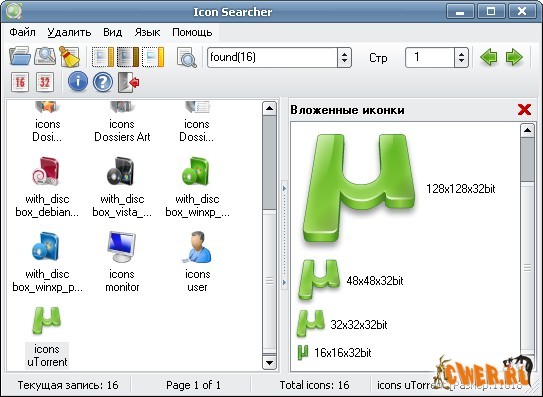Click the Page 1 of 1 status text
Image resolution: width=543 pixels, height=397 pixels.
(193, 385)
